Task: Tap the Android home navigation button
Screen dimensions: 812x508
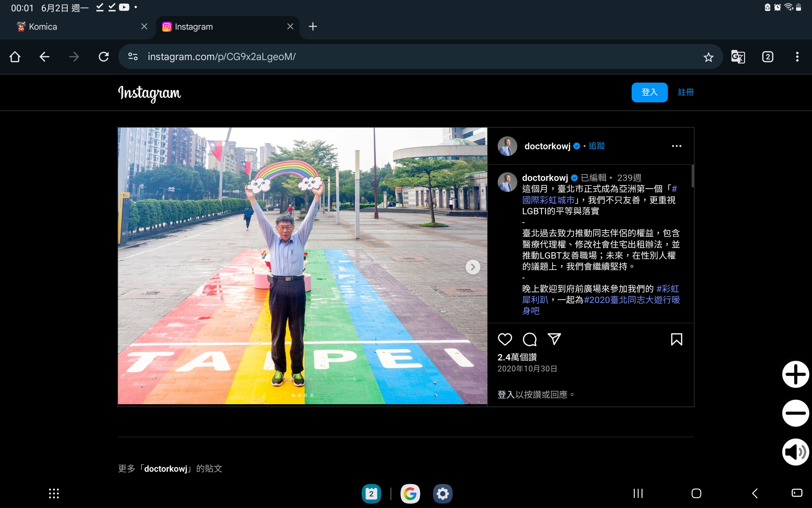Action: click(696, 494)
